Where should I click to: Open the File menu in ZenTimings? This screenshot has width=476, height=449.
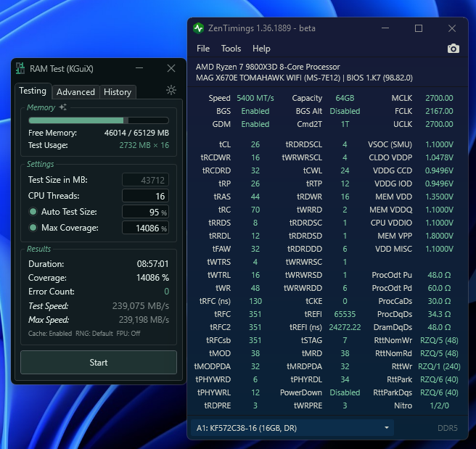(203, 49)
